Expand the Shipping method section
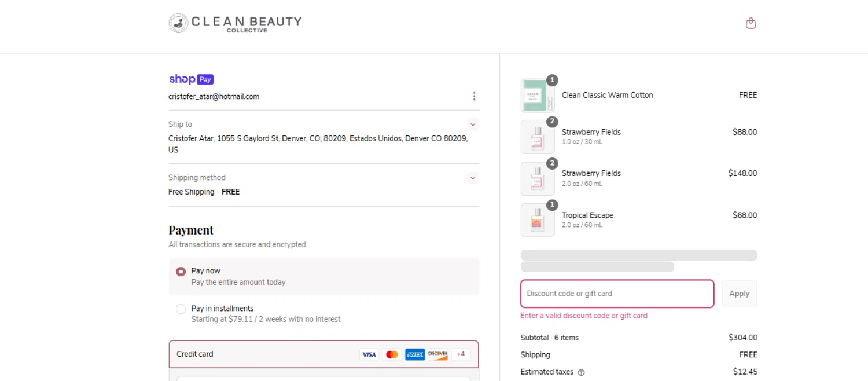Viewport: 868px width, 381px height. coord(473,178)
